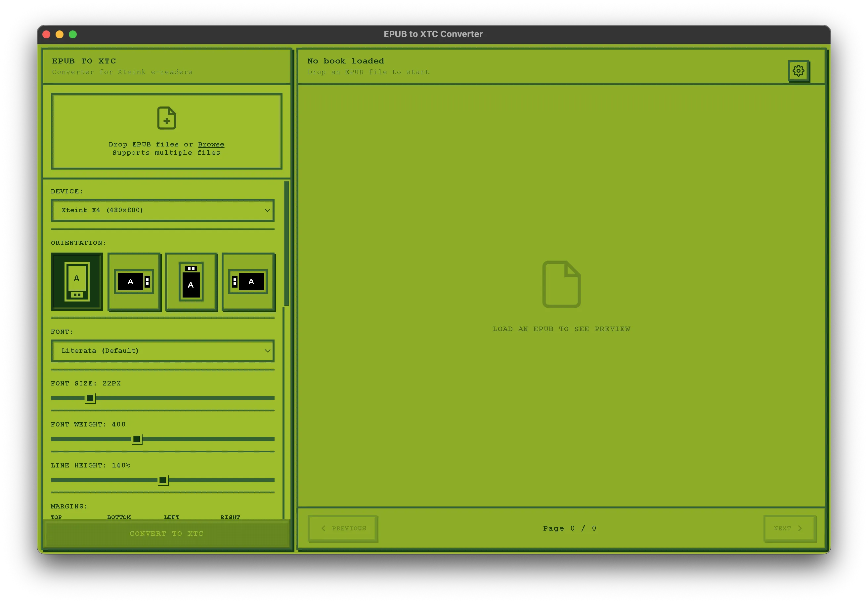Click the Page 0 / 0 indicator
The height and width of the screenshot is (603, 868).
coord(569,528)
